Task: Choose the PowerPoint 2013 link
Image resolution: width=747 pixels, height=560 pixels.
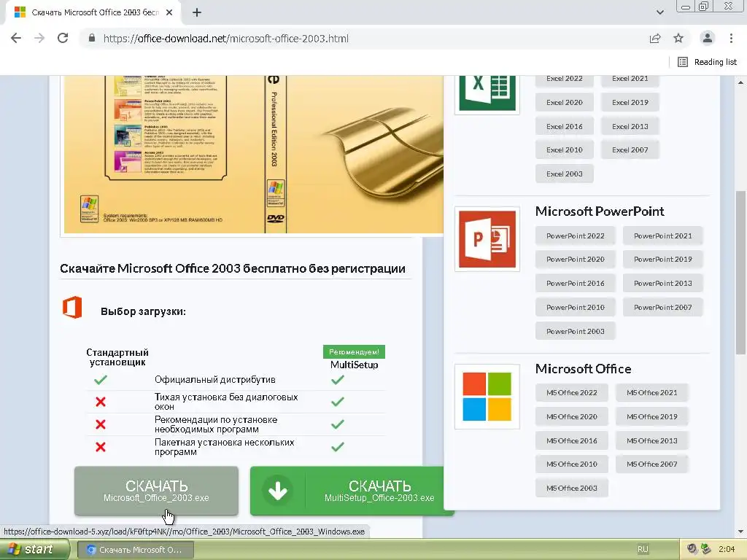Action: (662, 284)
